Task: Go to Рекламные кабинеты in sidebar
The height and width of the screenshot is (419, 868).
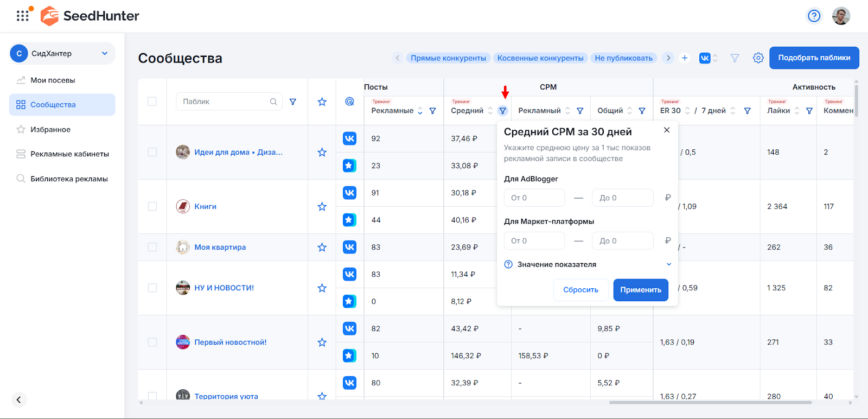Action: (x=69, y=154)
